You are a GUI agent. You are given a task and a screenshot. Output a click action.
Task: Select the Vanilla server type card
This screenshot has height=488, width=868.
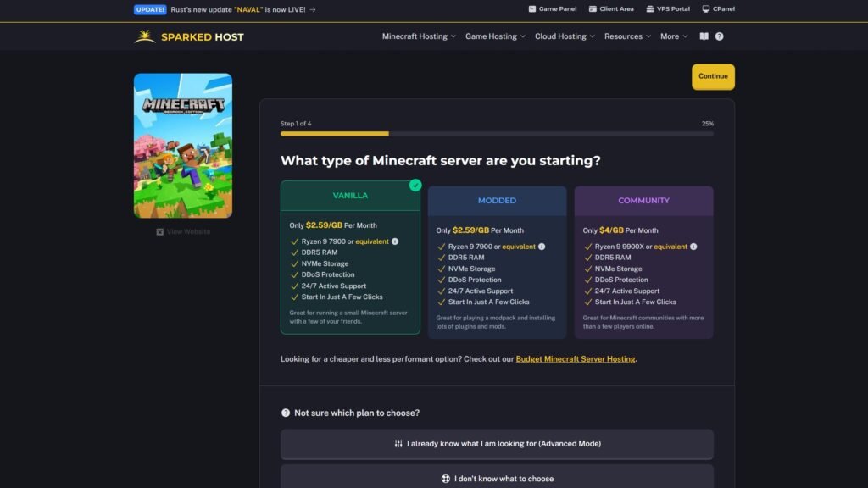pos(350,258)
